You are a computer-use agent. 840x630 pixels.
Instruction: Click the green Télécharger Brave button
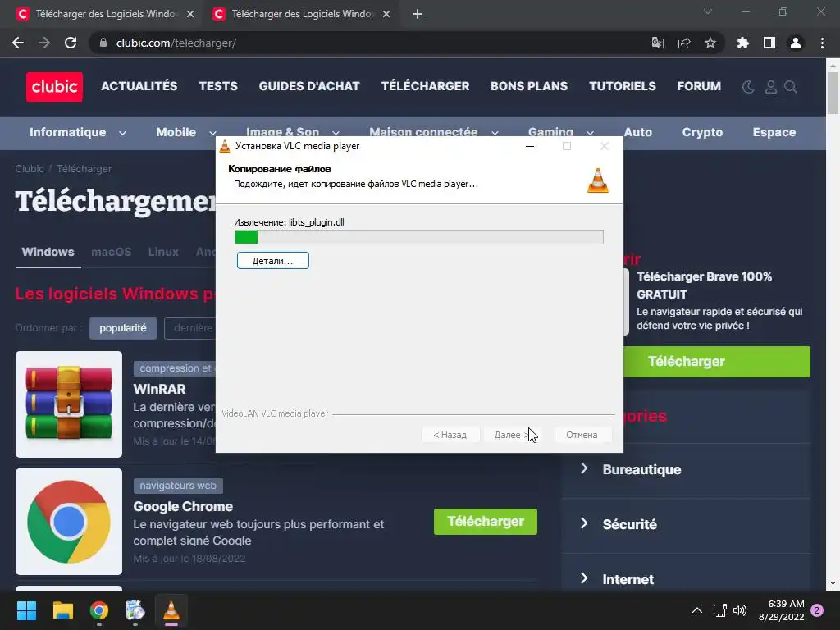click(717, 362)
